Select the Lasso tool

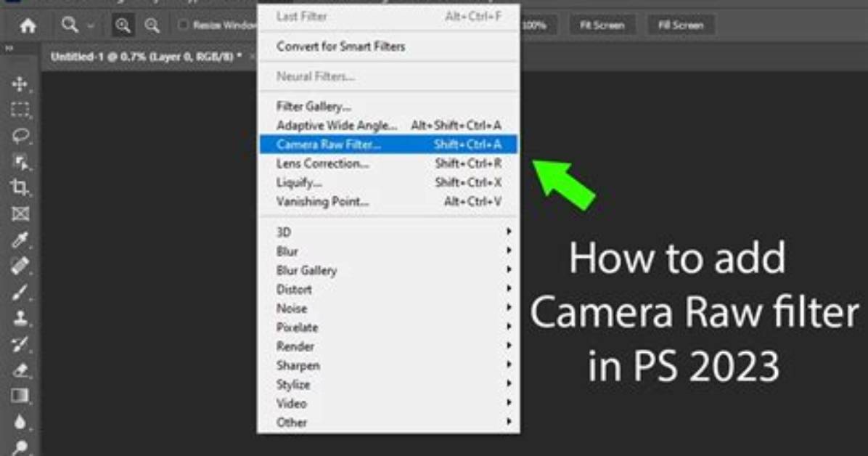pyautogui.click(x=20, y=137)
